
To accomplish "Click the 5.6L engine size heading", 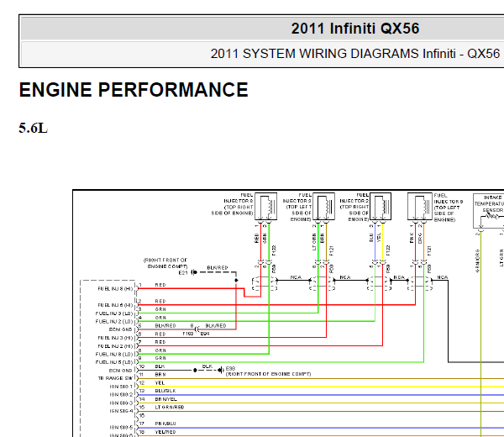I will pyautogui.click(x=33, y=128).
